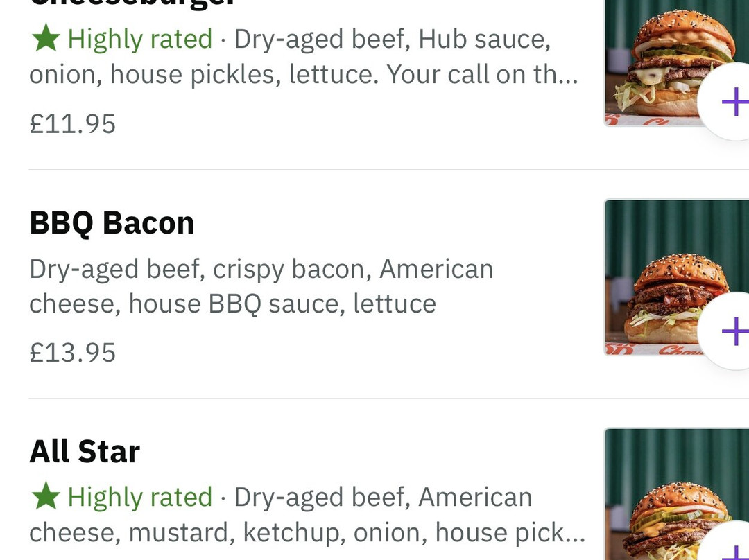Expand the truncated All Star description ellipsis
749x560 pixels.
[574, 532]
